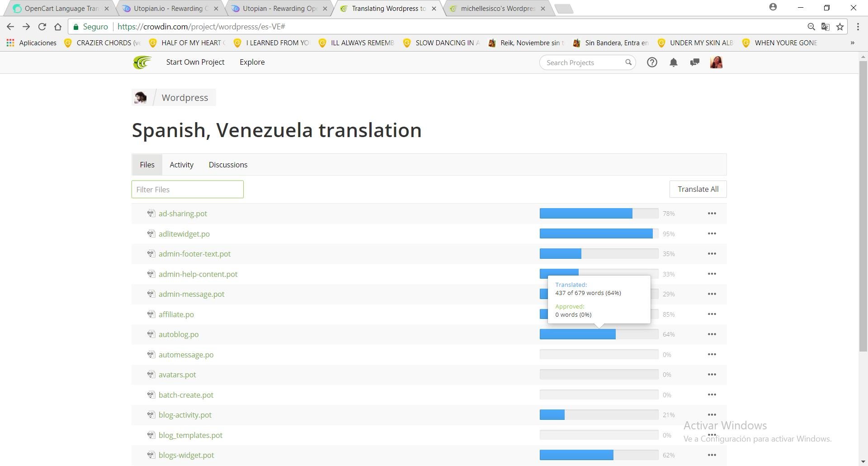Click the ad-sharing.pot file icon

coord(151,213)
